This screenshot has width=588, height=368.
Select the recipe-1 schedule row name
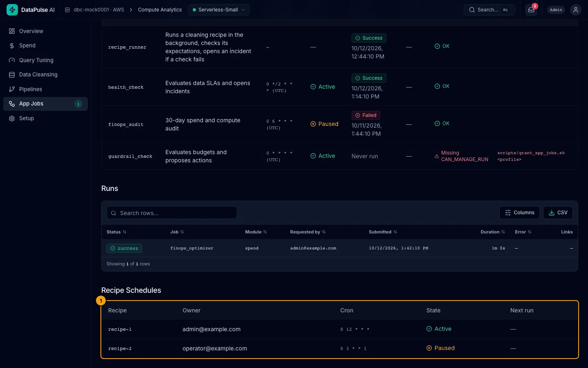(x=120, y=329)
